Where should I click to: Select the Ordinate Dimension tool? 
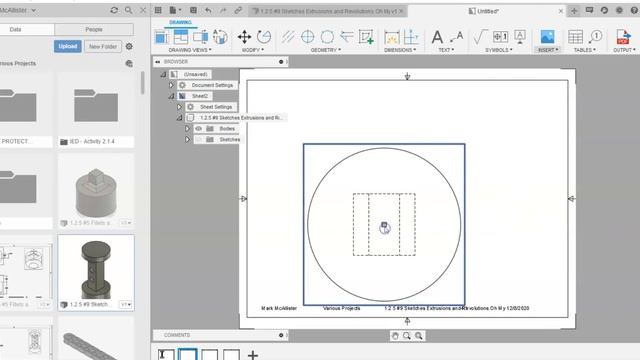click(411, 37)
